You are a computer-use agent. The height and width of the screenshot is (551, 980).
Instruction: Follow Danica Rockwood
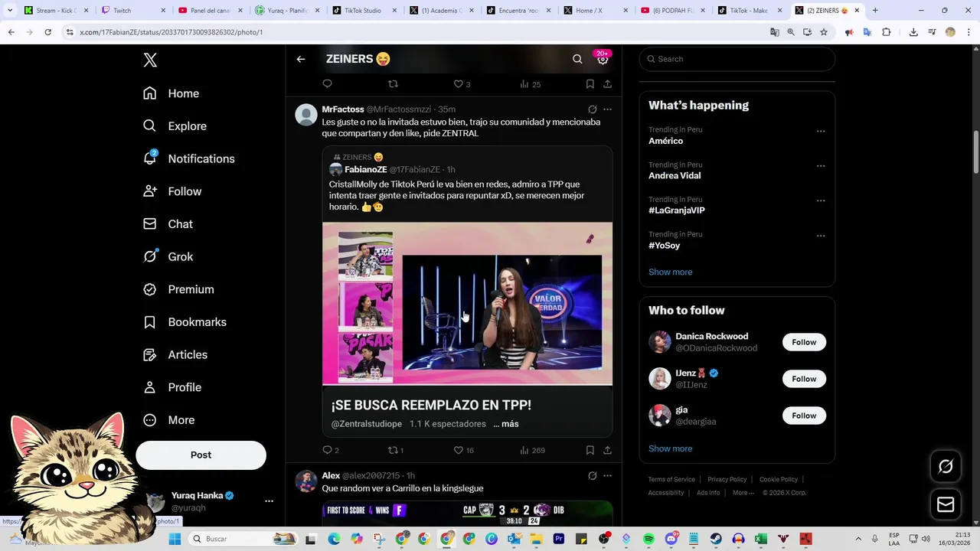click(x=804, y=342)
